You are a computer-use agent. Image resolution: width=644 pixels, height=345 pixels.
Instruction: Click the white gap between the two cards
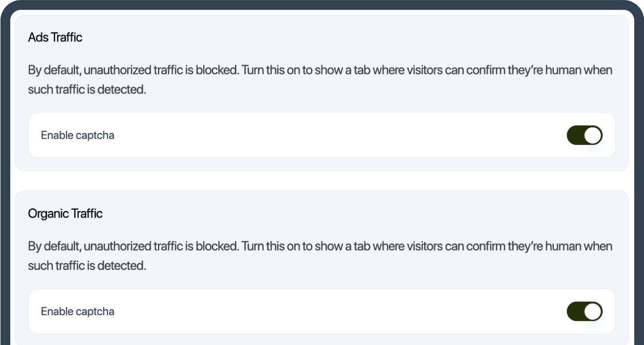point(322,181)
